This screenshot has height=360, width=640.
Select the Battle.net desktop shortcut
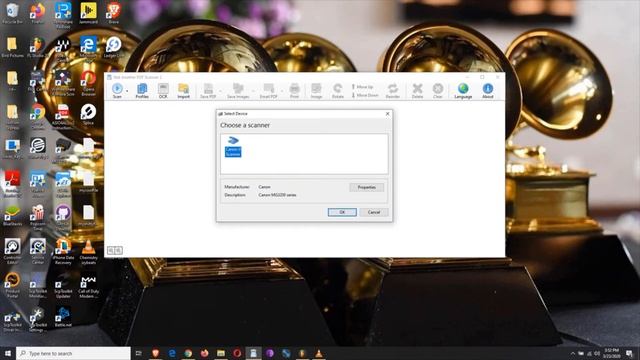63,318
